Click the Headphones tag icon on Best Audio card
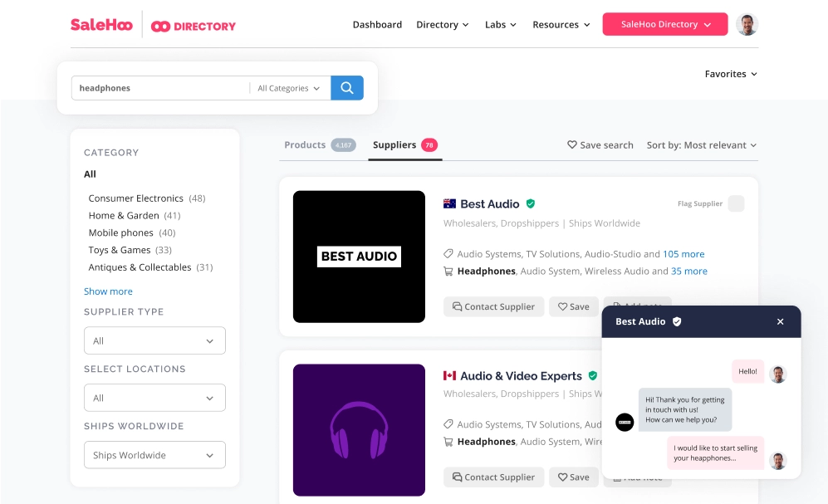The image size is (828, 504). [448, 271]
